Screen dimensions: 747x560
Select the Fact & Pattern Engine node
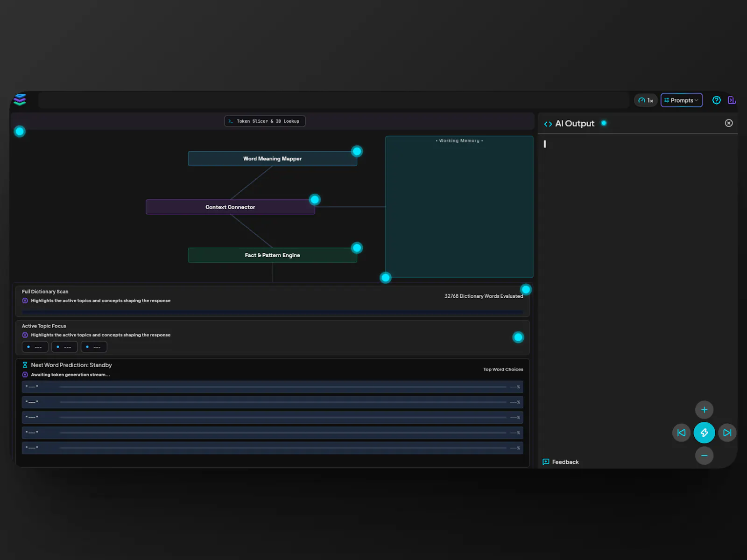coord(272,255)
